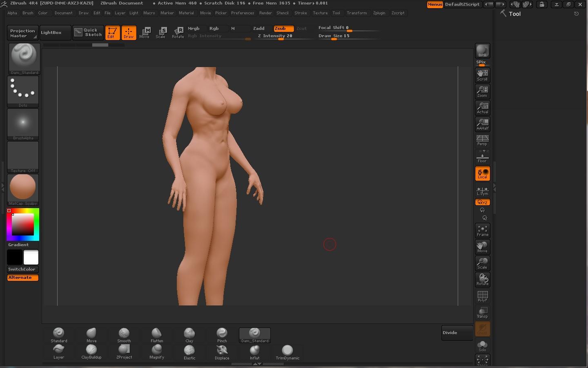Image resolution: width=588 pixels, height=368 pixels.
Task: Toggle the Menus button in title bar
Action: point(435,4)
